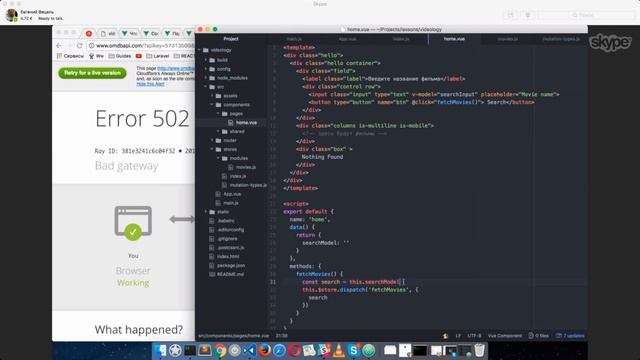The image size is (640, 360).
Task: Open Launchpad rocket icon in the Dock
Action: click(175, 351)
